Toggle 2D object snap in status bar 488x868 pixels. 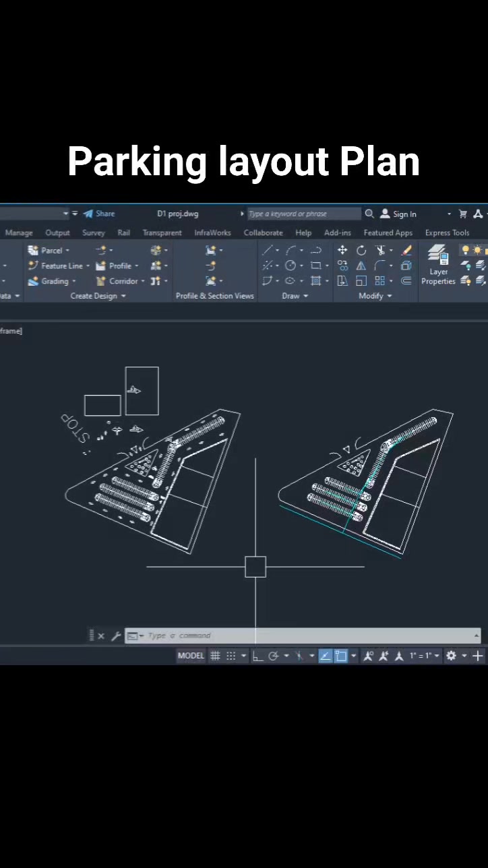(340, 656)
